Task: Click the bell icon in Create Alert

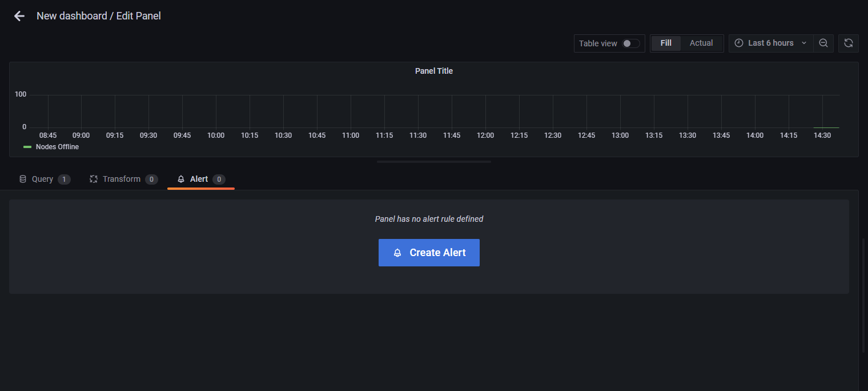Action: (397, 253)
